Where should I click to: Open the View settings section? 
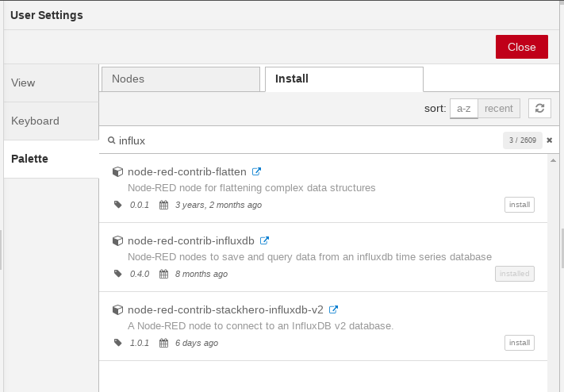pos(51,83)
